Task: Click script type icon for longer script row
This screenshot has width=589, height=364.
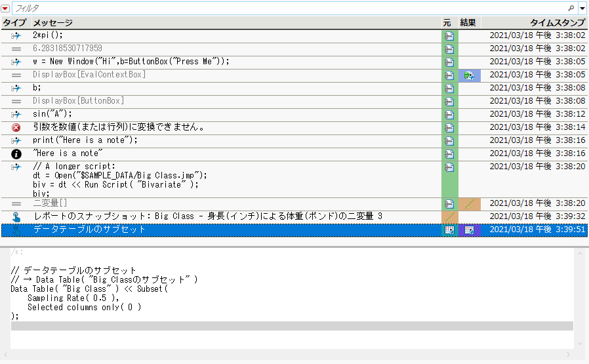Action: pyautogui.click(x=16, y=167)
